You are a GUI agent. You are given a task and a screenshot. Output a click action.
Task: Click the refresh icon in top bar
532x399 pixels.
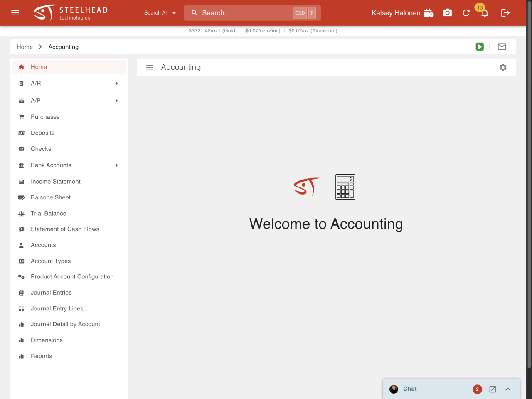pyautogui.click(x=466, y=13)
